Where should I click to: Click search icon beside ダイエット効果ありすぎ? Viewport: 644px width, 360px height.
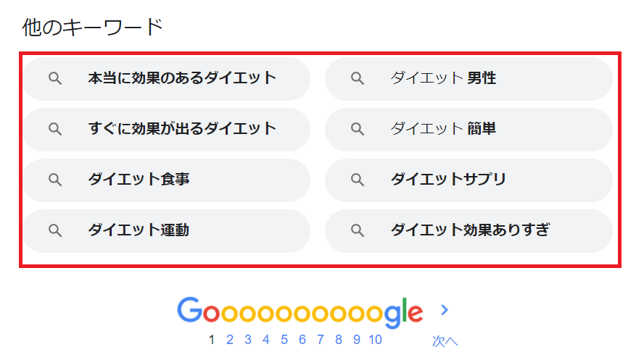[358, 230]
